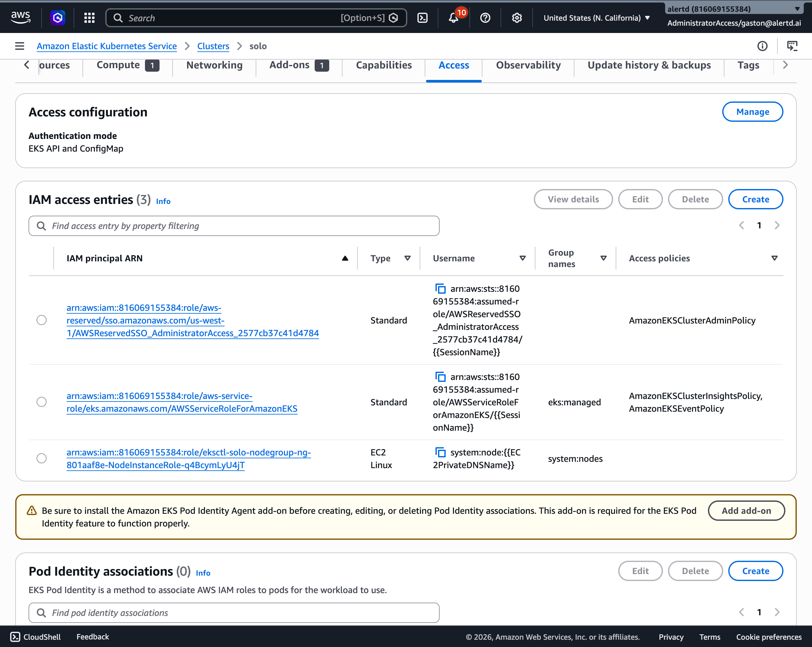This screenshot has height=647, width=812.
Task: Open the info panel circle icon
Action: (762, 46)
